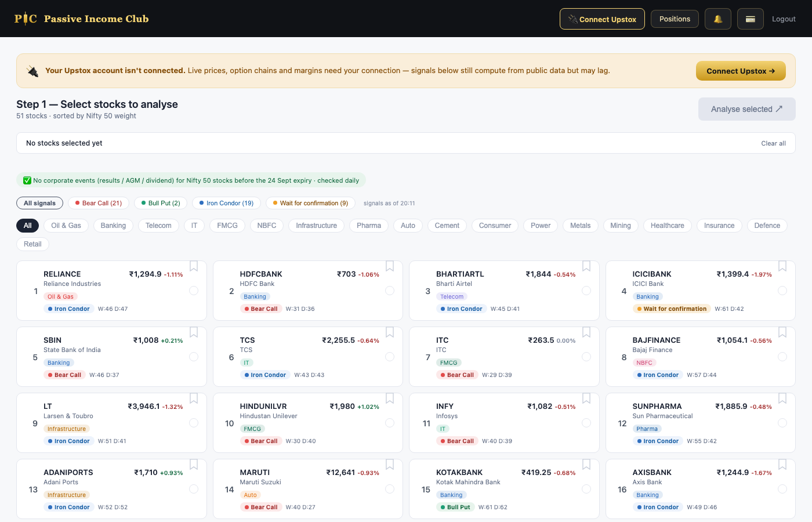Select the All signals filter

click(x=39, y=203)
